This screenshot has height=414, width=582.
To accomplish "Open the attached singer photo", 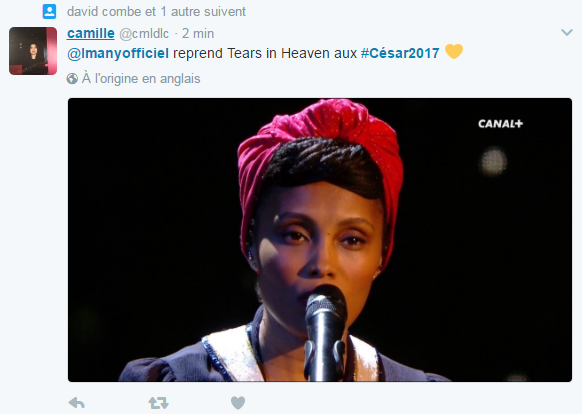I will [320, 240].
